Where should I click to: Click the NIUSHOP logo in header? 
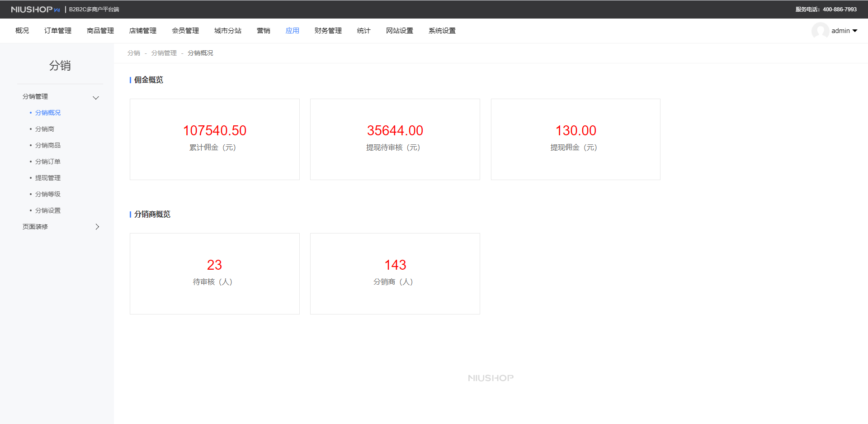35,10
